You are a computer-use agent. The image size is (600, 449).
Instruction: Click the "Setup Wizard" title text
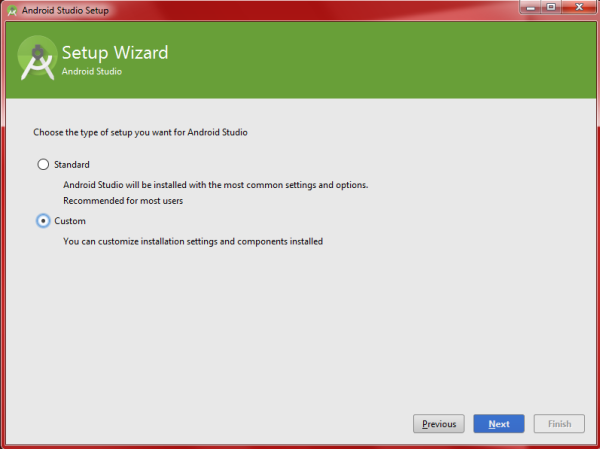(115, 53)
